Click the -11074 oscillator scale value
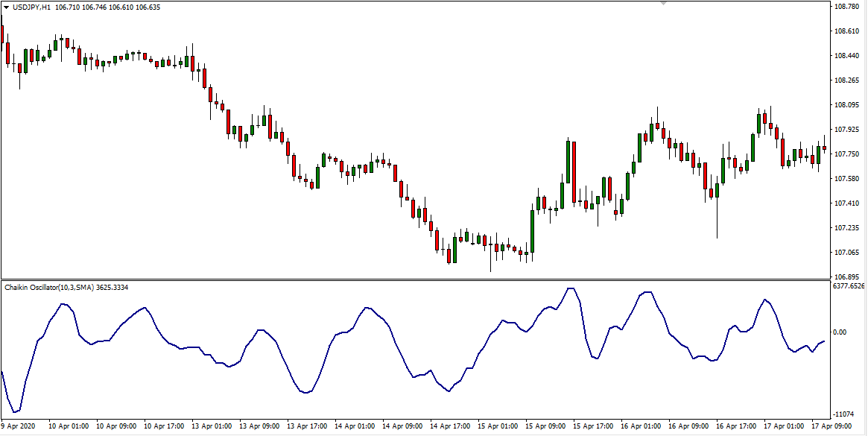Viewport: 868px width, 436px height. point(843,414)
